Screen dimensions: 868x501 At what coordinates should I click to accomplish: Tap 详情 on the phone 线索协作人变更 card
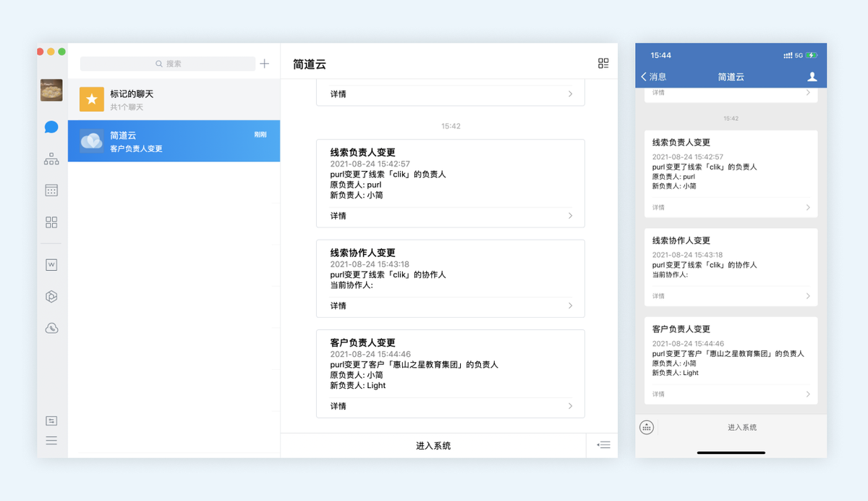658,296
